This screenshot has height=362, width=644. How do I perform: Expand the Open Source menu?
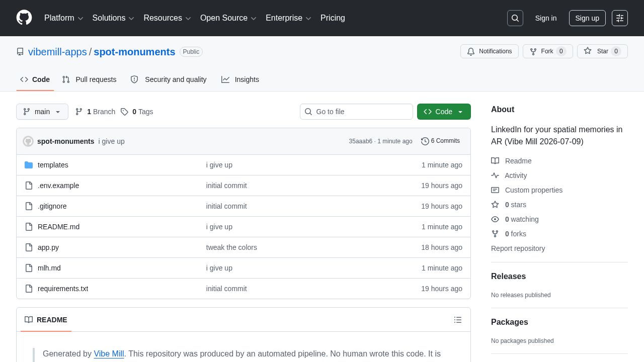point(228,18)
